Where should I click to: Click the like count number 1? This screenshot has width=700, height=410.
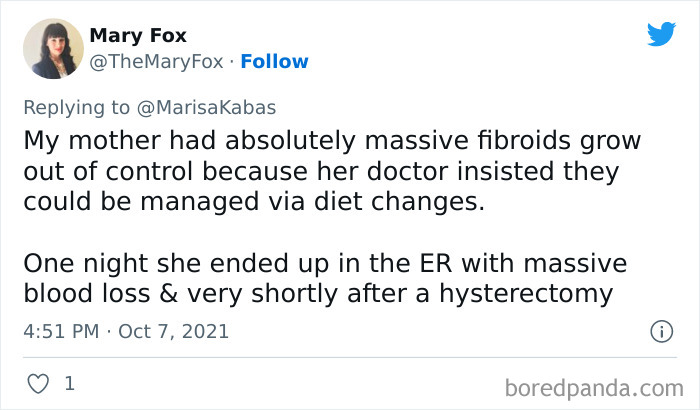(69, 383)
